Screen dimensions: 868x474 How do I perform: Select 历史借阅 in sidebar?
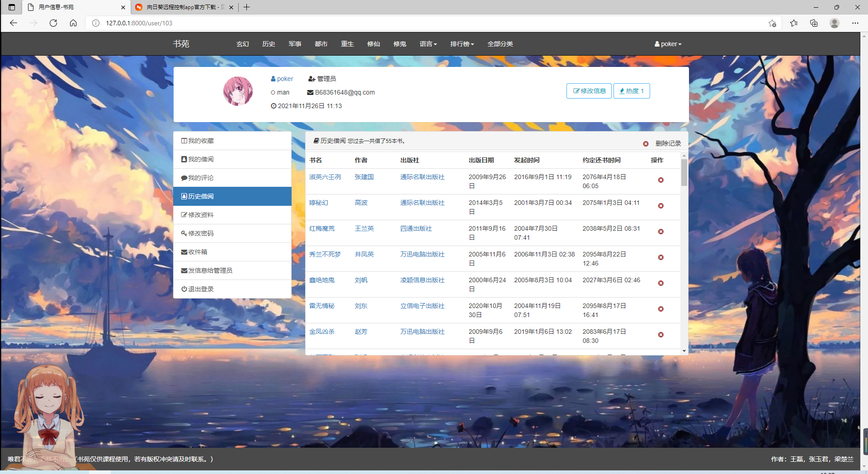coord(232,196)
